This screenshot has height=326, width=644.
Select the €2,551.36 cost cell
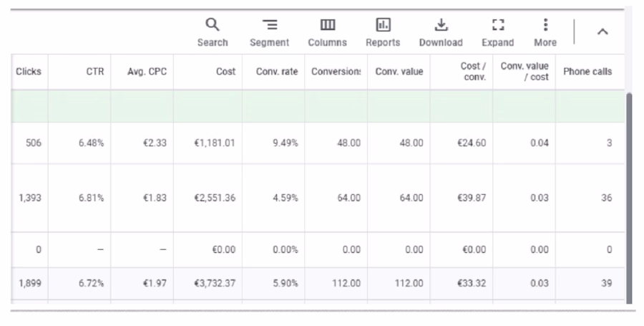(215, 198)
